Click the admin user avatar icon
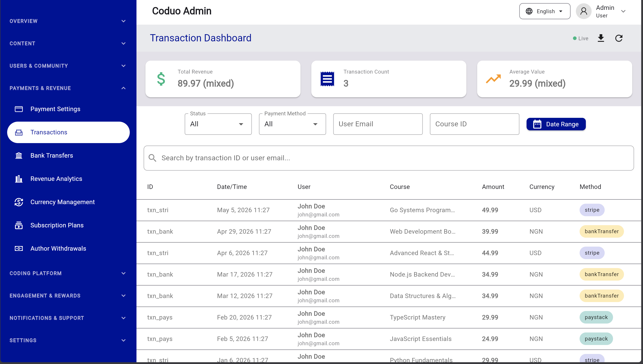This screenshot has width=643, height=364. 583,11
